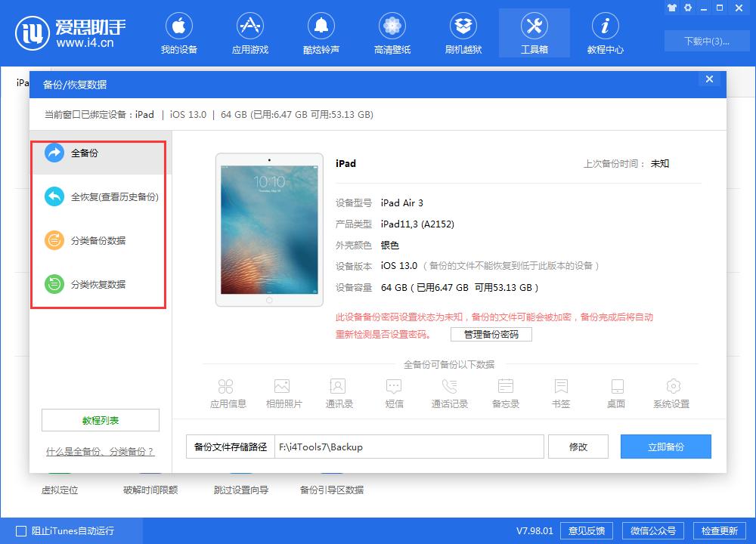
Task: Open the 应用游戏 section
Action: (250, 33)
